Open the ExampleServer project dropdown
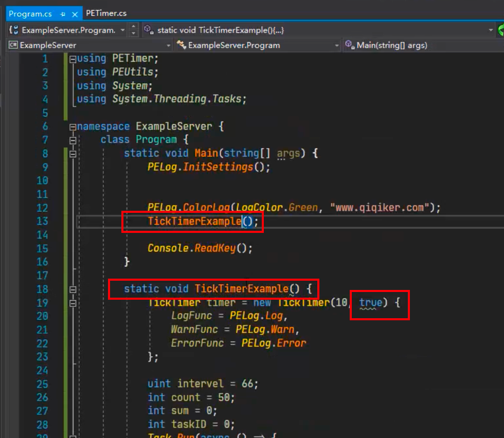The height and width of the screenshot is (438, 504). (x=169, y=46)
